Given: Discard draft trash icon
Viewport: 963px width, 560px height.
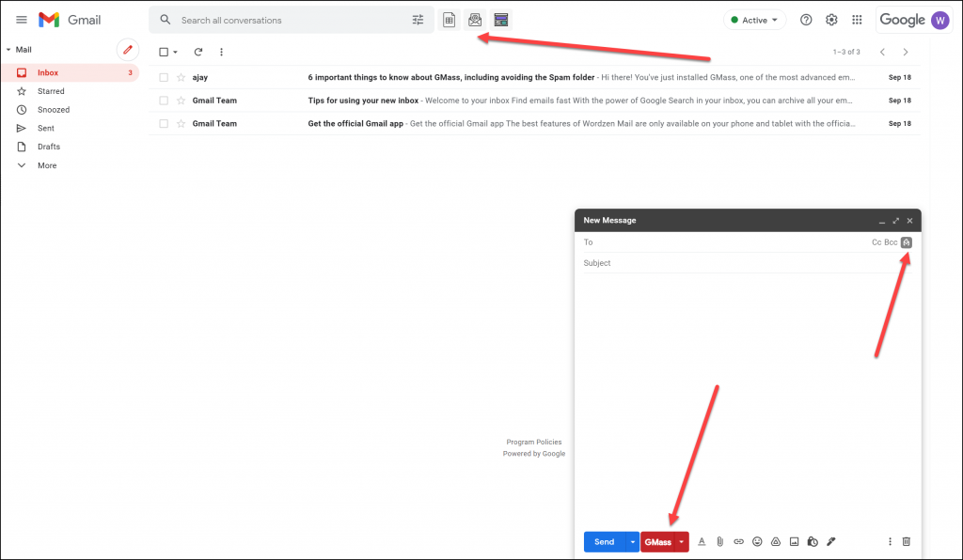Looking at the screenshot, I should [906, 541].
